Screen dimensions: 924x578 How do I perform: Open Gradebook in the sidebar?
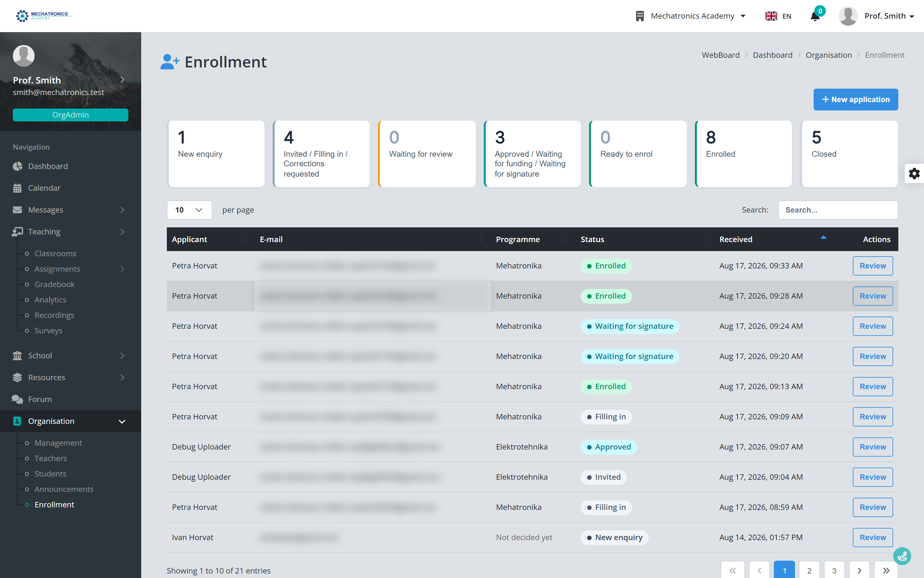55,285
